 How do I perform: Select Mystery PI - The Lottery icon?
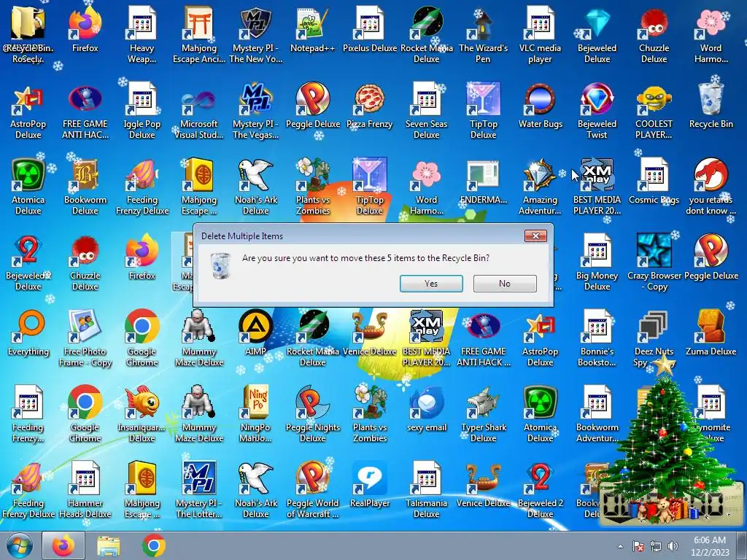(x=198, y=489)
